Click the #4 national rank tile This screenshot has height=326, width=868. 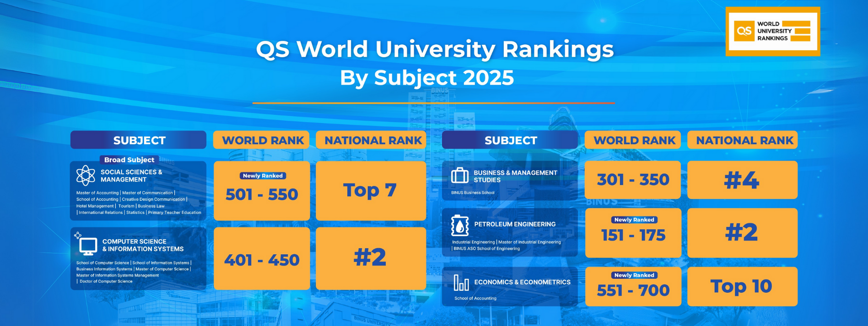pyautogui.click(x=743, y=180)
